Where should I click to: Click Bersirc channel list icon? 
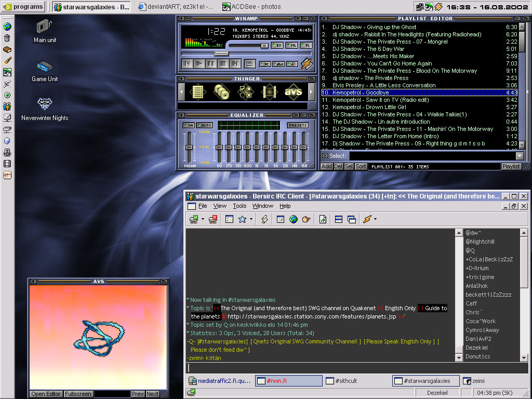coord(280,219)
